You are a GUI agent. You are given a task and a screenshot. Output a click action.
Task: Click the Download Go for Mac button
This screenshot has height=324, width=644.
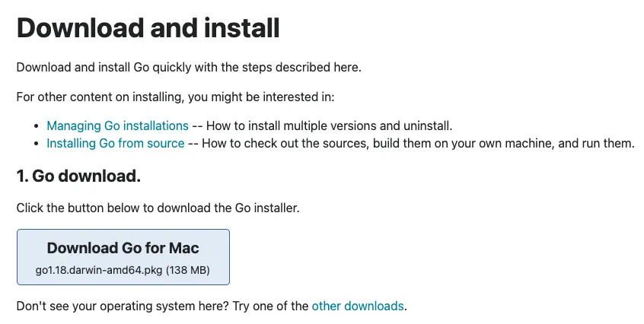123,249
